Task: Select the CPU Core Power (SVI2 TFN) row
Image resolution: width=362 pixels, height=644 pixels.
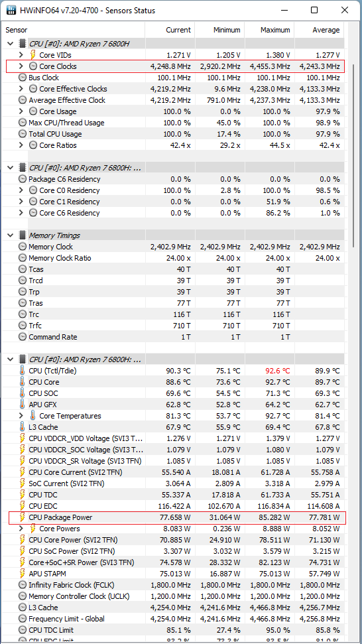Action: pyautogui.click(x=174, y=540)
